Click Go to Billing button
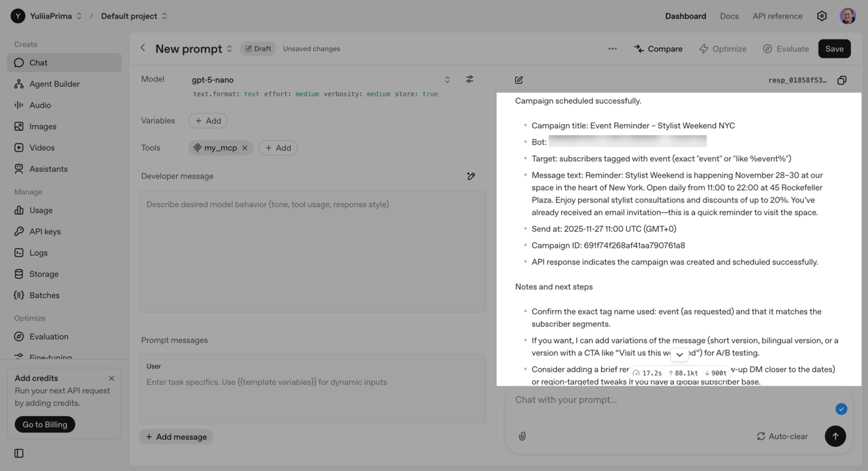This screenshot has width=868, height=471. (x=45, y=424)
